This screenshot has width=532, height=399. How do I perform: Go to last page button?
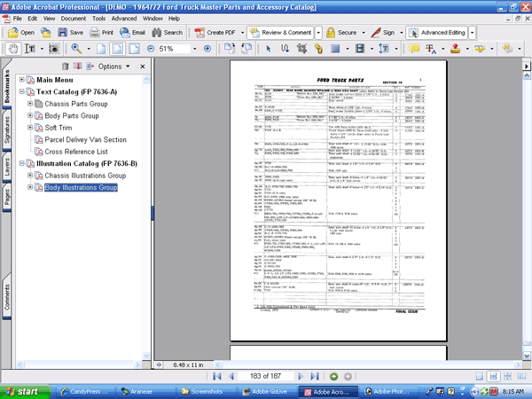pyautogui.click(x=315, y=376)
